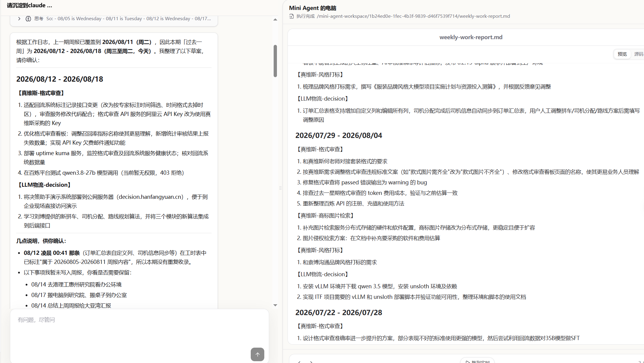
Task: Click the panel divider handle between chat and preview
Action: [280, 188]
